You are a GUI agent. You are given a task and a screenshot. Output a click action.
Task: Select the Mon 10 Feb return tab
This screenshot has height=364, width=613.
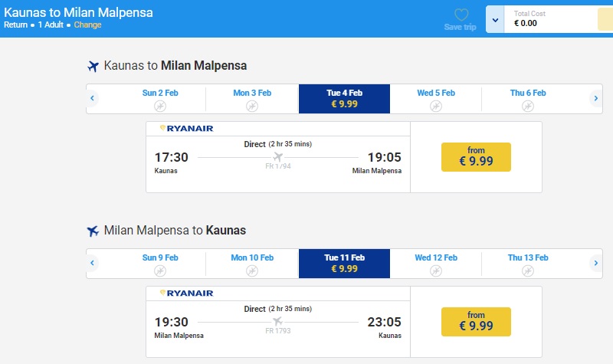click(252, 264)
